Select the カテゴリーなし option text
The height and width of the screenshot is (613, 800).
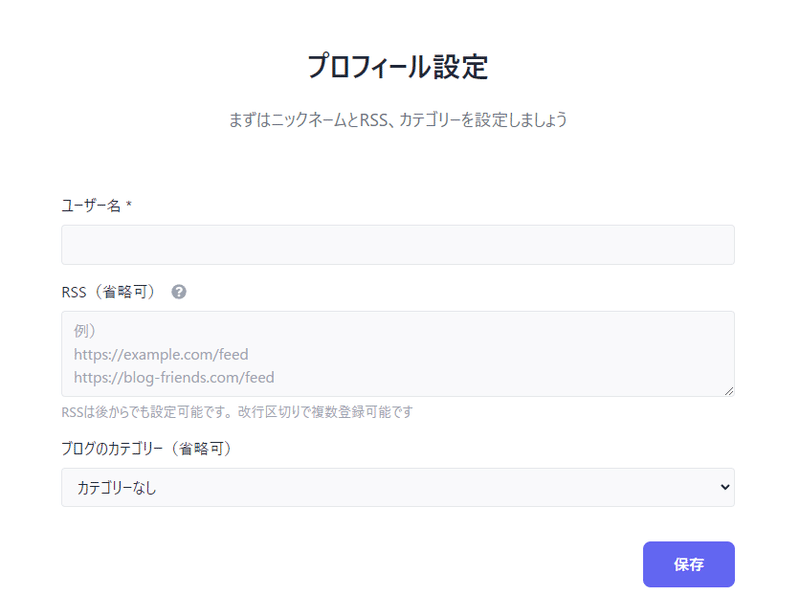click(x=116, y=488)
